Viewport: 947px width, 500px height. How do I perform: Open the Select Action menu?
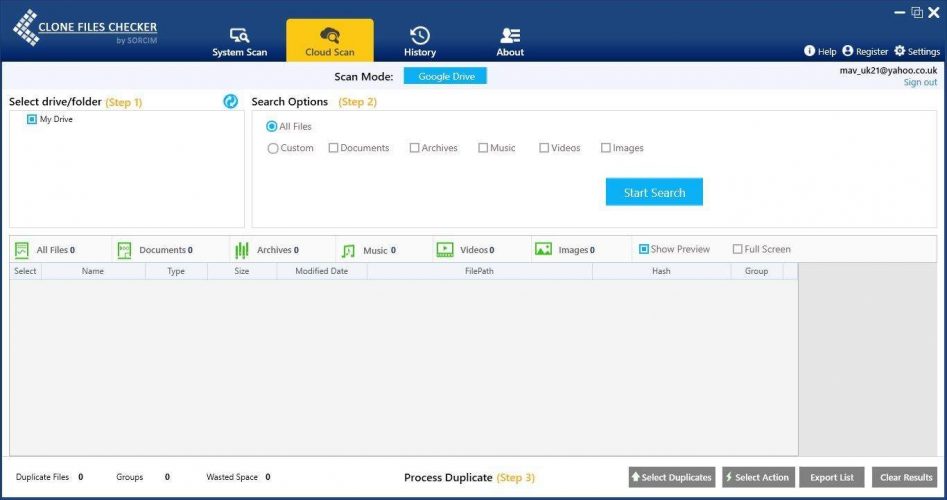(758, 477)
